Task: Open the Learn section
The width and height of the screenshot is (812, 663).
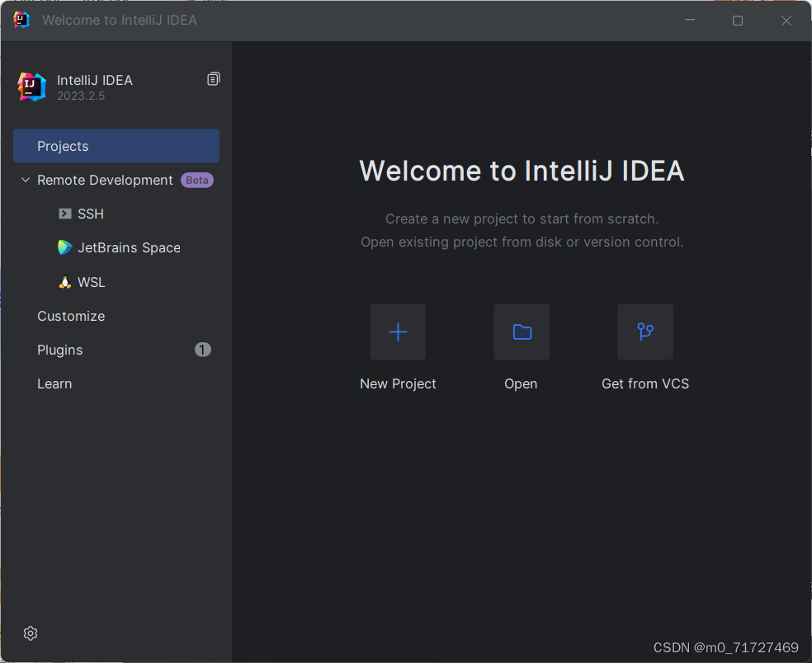Action: (54, 383)
